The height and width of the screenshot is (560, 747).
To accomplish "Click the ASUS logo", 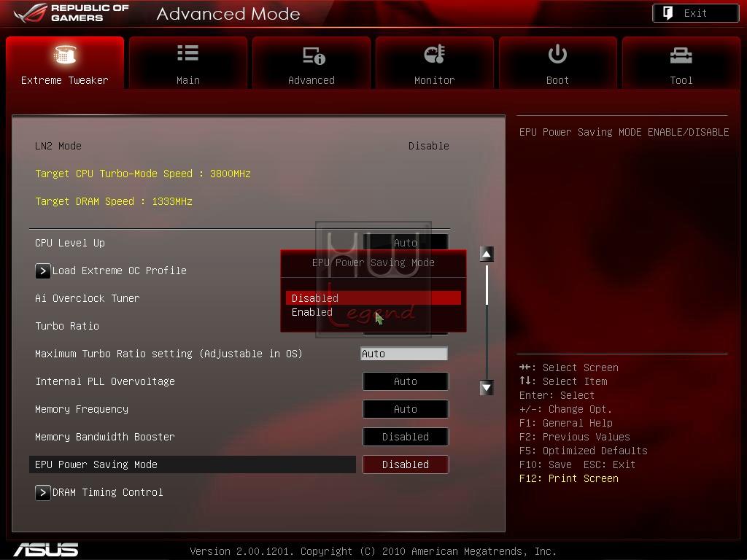I will pos(46,550).
